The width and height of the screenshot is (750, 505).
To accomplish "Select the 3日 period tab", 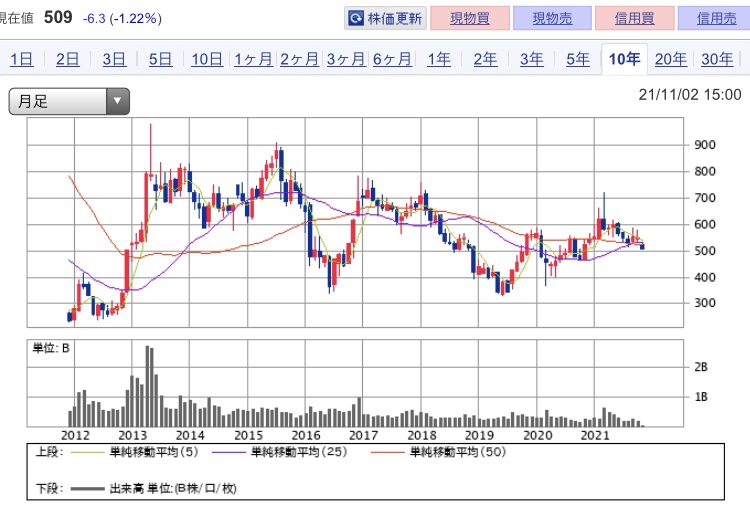I will (114, 59).
